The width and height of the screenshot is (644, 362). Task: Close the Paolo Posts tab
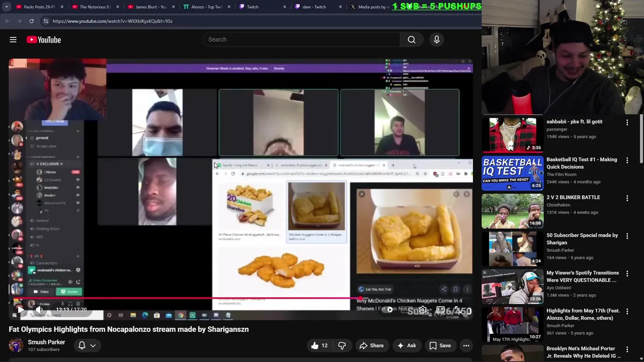tap(62, 7)
